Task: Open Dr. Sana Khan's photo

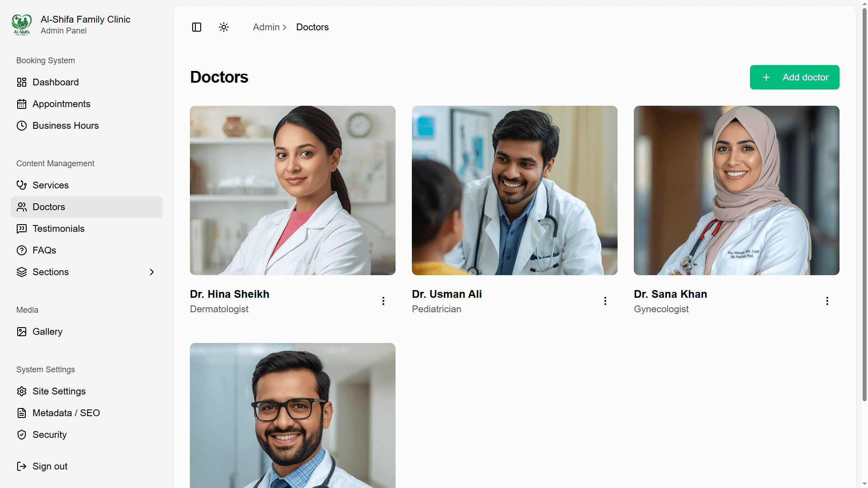Action: pos(736,190)
